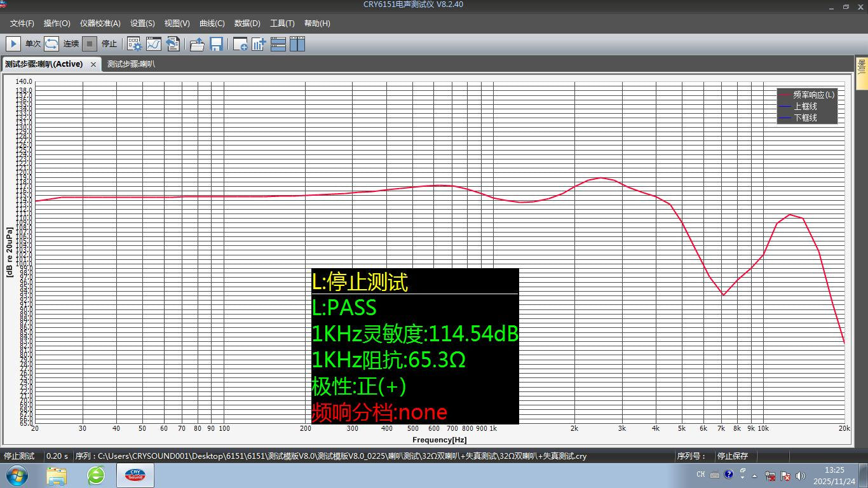Click the add chart icon

[259, 44]
